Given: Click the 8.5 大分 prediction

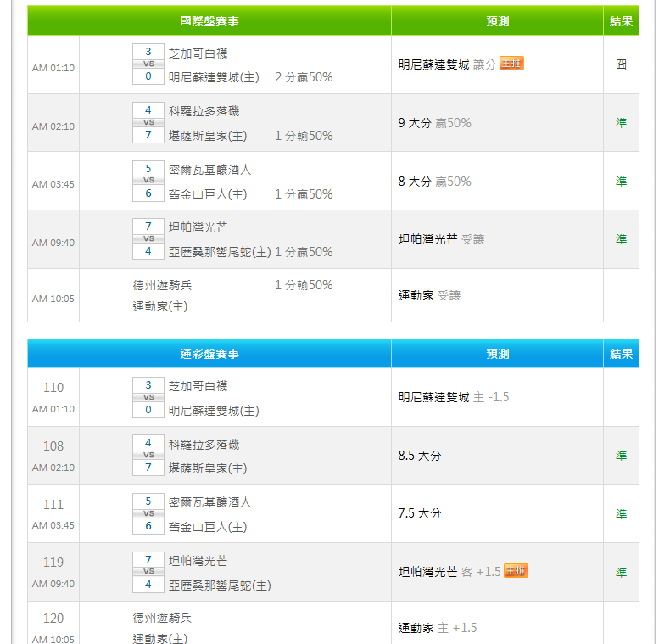Looking at the screenshot, I should click(x=420, y=456).
